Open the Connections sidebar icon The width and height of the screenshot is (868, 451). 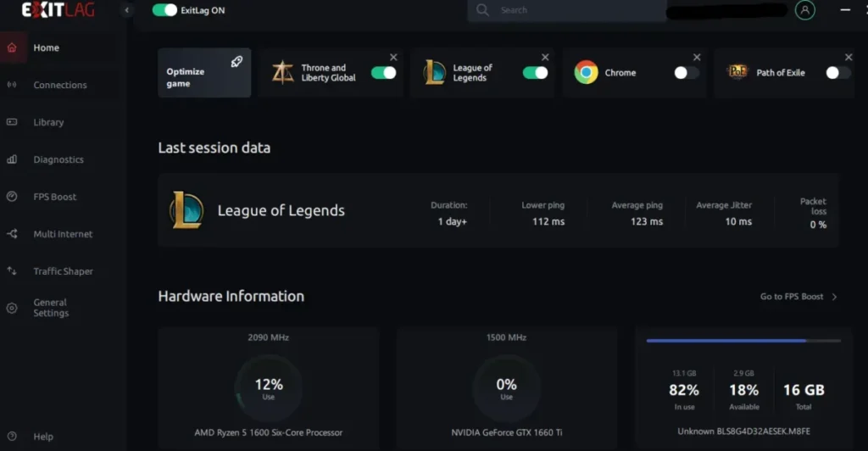[x=12, y=85]
